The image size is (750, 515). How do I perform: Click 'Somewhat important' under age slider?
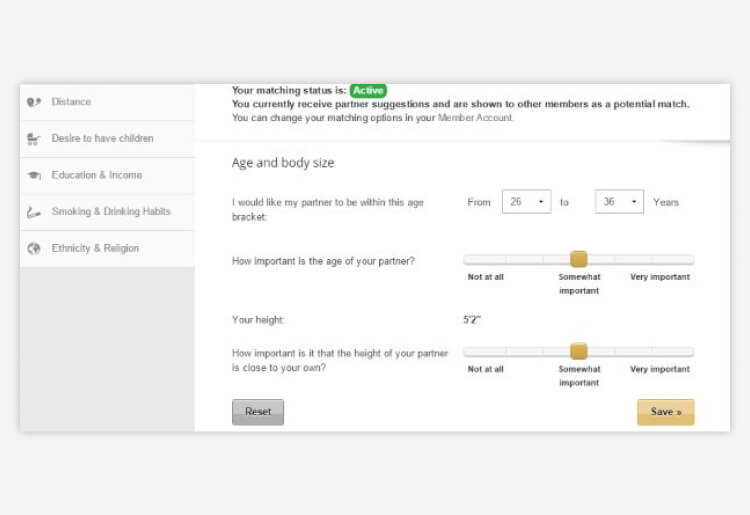579,284
